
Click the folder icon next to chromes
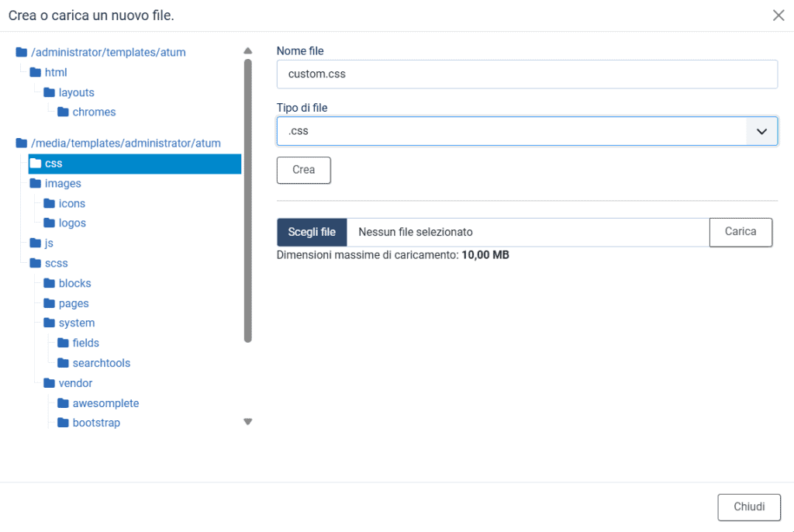pos(63,112)
